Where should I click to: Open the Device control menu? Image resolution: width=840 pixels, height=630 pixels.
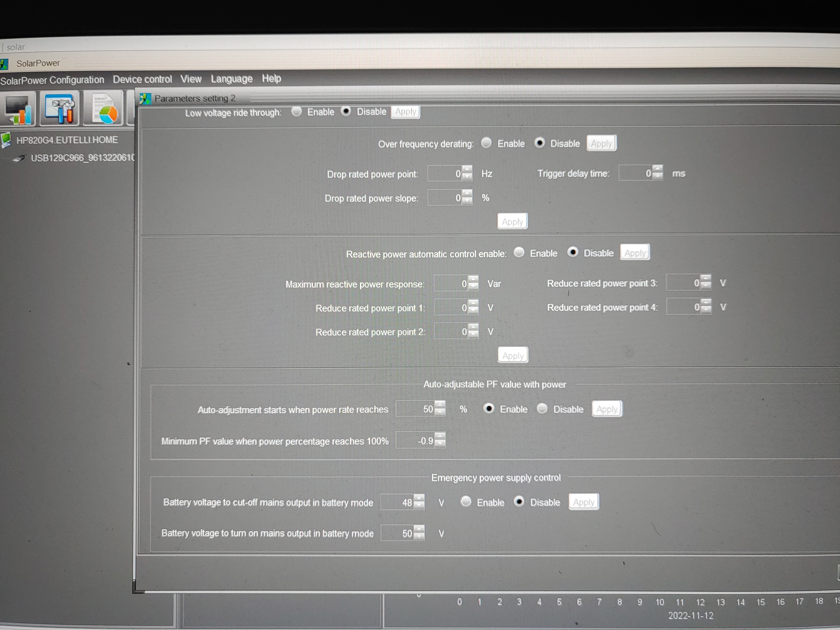click(x=142, y=79)
